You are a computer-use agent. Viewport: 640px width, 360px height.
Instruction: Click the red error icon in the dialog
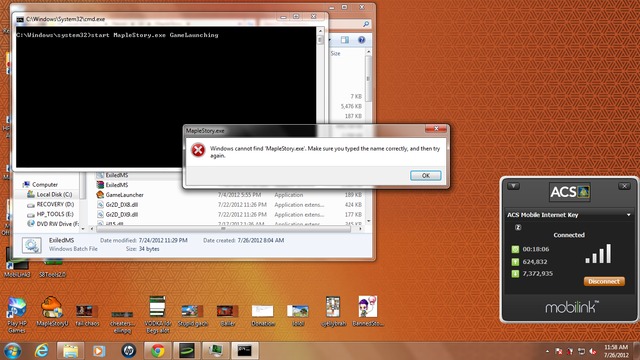point(198,150)
